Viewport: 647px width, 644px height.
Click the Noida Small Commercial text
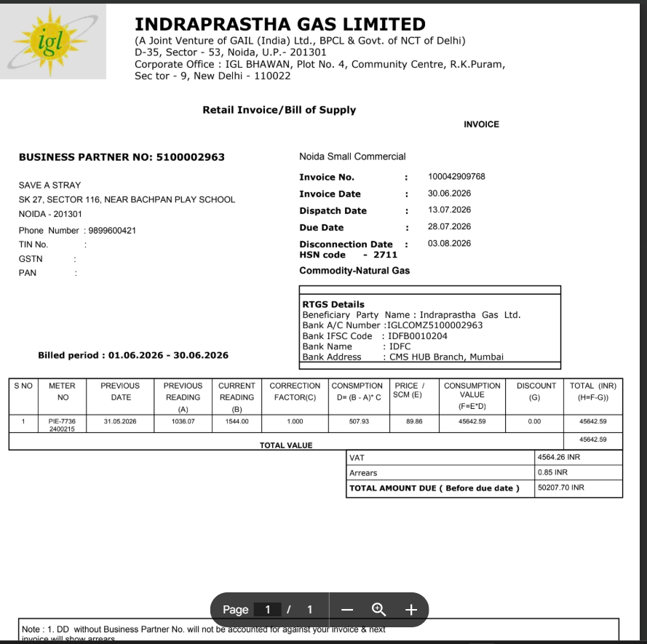352,156
